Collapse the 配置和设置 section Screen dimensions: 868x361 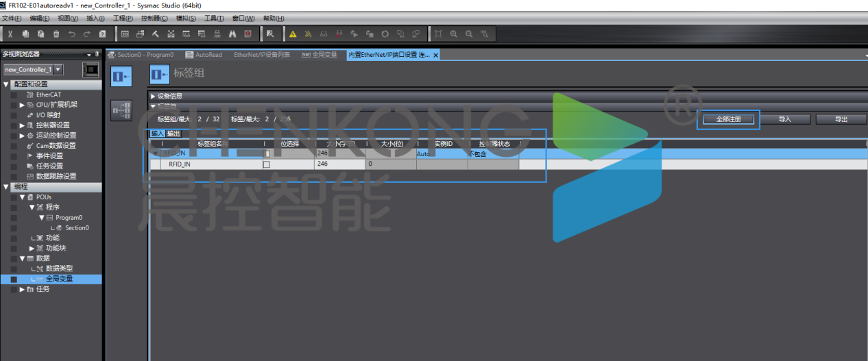click(x=7, y=84)
